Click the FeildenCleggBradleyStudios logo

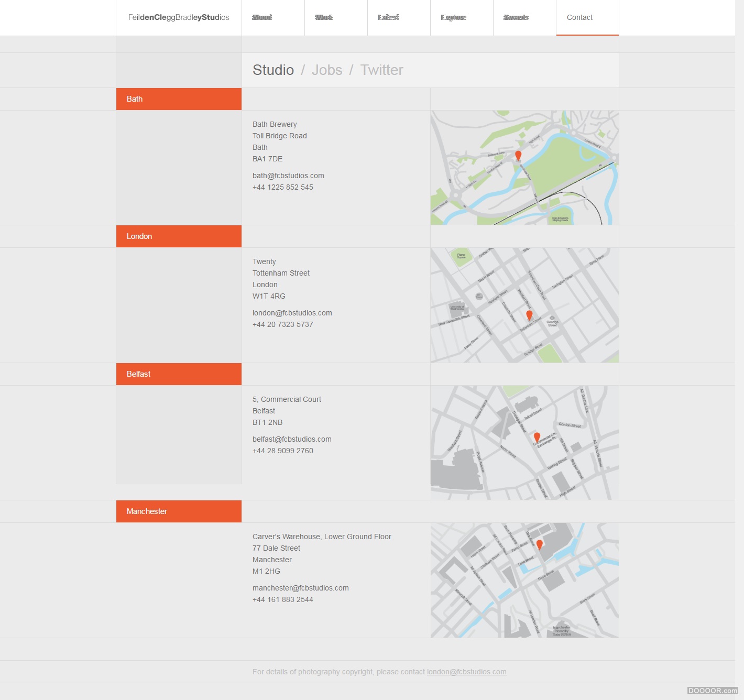coord(179,17)
